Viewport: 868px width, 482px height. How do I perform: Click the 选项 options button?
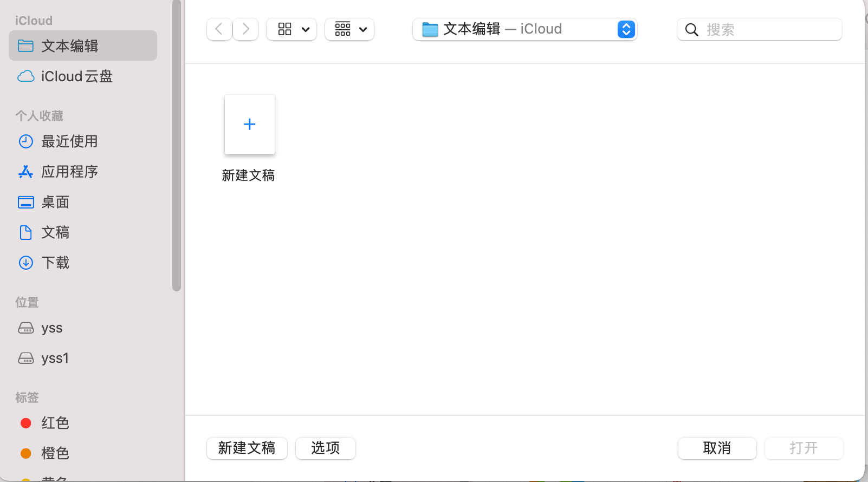tap(326, 448)
